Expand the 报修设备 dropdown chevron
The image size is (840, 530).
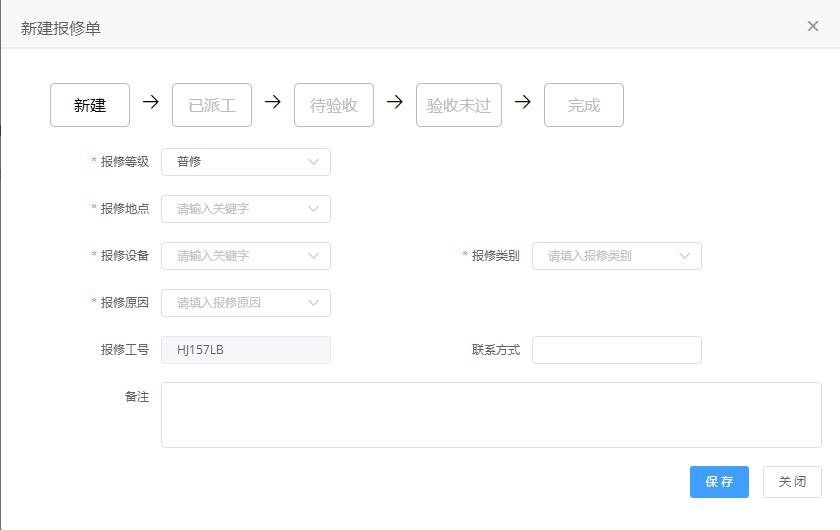coord(313,256)
